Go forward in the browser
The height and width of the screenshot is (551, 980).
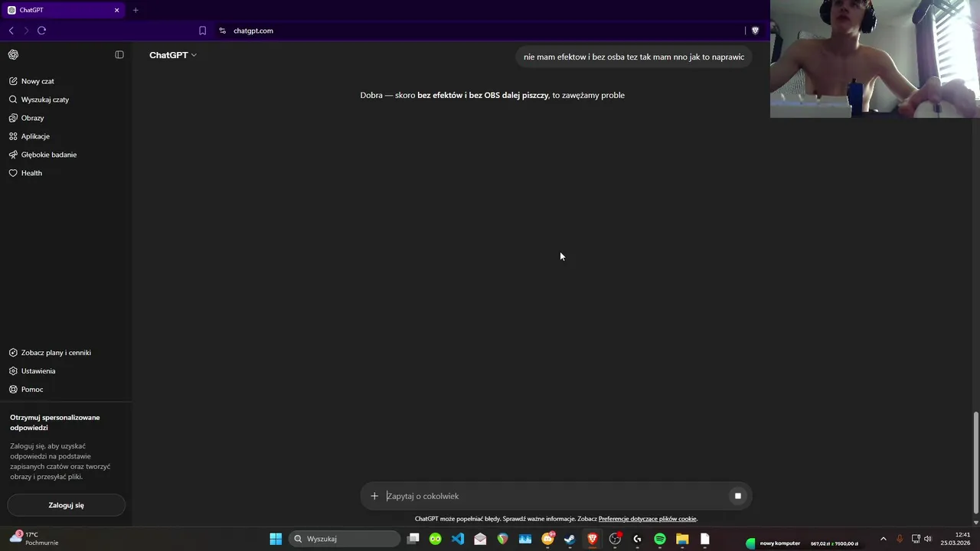(x=26, y=31)
